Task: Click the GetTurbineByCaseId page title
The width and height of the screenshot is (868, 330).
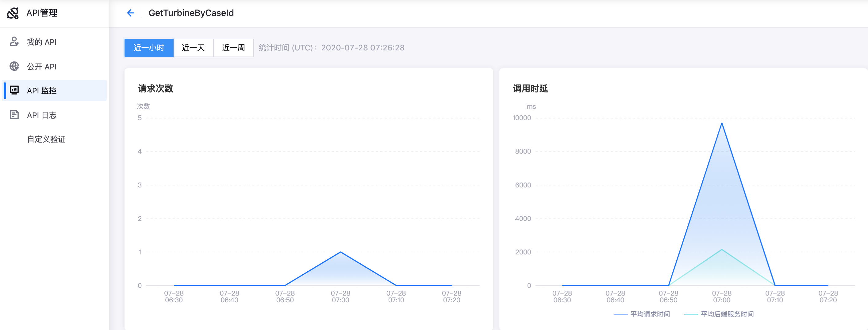Action: [191, 13]
